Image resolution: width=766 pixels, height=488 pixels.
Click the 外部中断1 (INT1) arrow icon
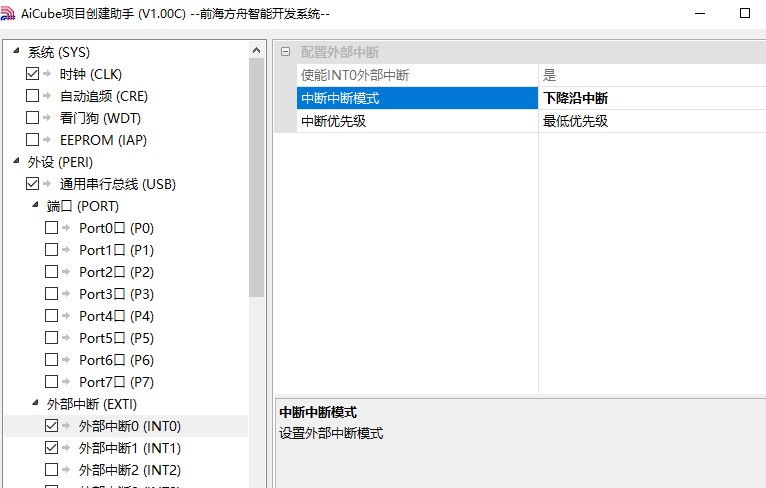[x=66, y=447]
